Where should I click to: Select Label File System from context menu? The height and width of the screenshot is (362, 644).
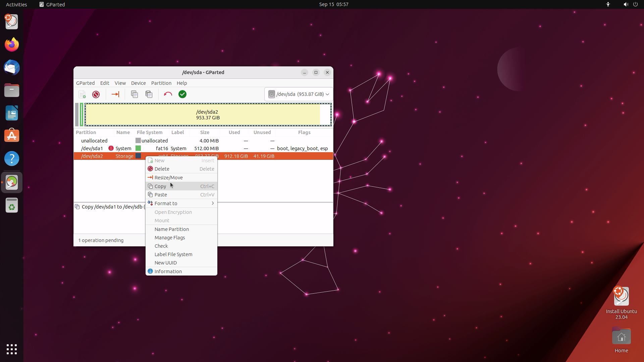(181, 254)
